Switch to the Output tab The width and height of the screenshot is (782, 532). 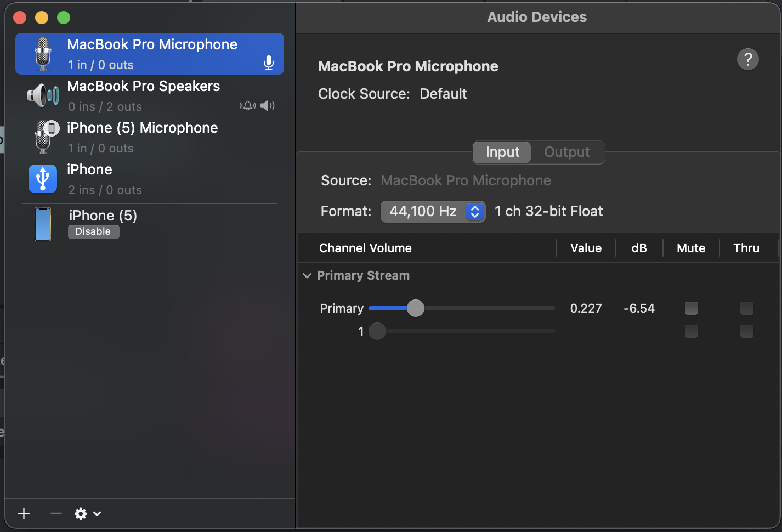566,152
